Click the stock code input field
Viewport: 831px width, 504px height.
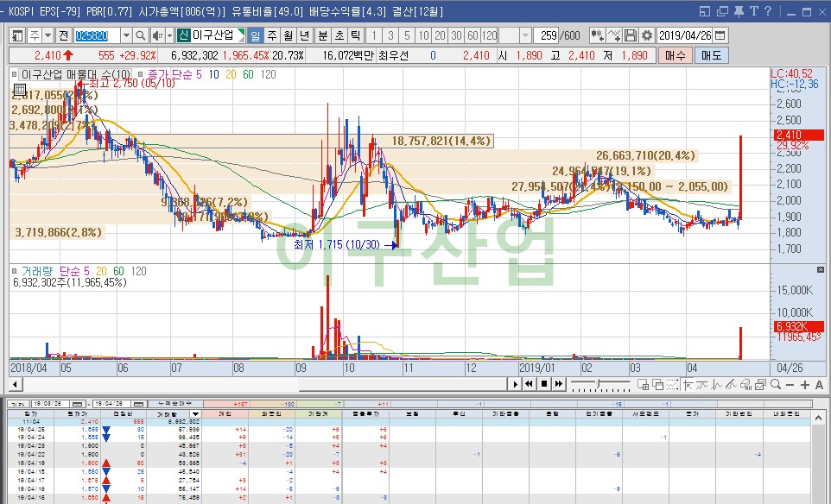97,35
